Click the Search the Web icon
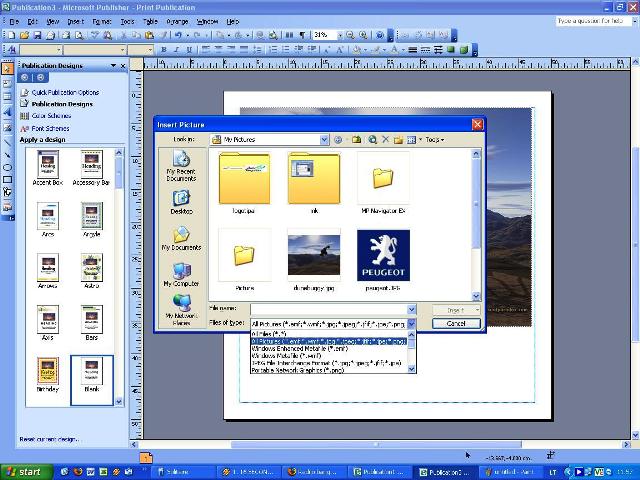Image resolution: width=640 pixels, height=480 pixels. click(372, 140)
